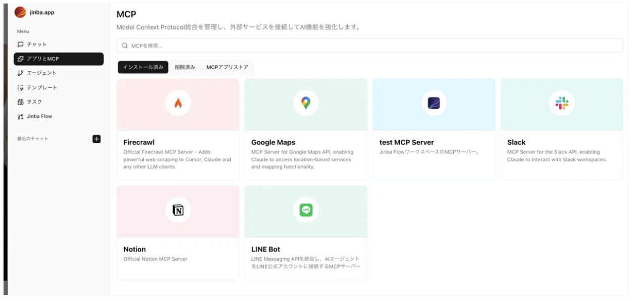Open the Notion card title
This screenshot has width=644, height=301.
(x=134, y=249)
